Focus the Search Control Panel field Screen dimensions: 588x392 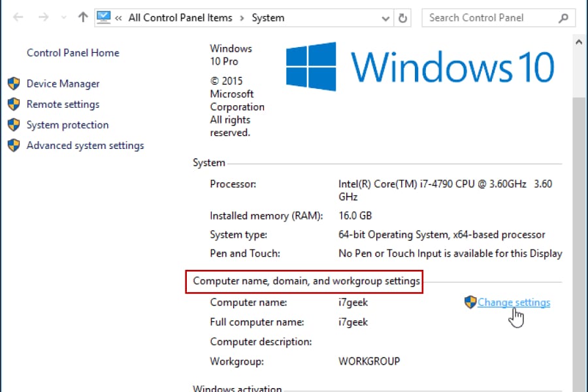498,18
